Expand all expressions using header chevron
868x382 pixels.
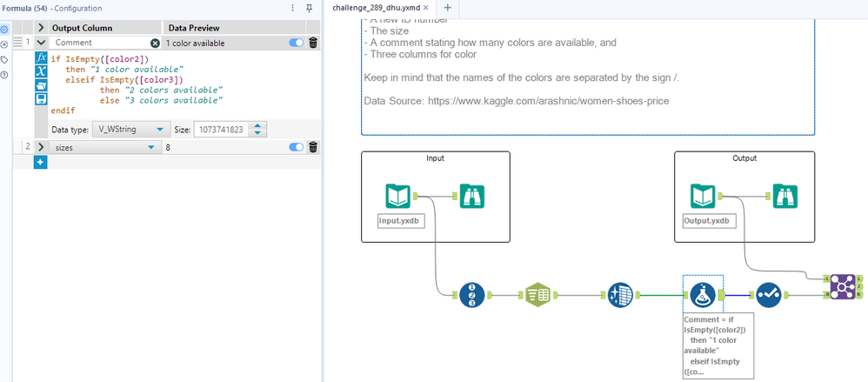click(40, 28)
